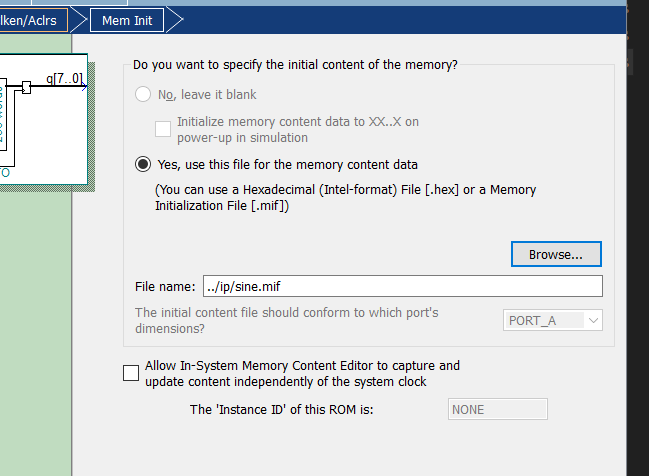Click the chevron between Clken/Aclrs and Mem Init
This screenshot has width=649, height=476.
pyautogui.click(x=80, y=19)
